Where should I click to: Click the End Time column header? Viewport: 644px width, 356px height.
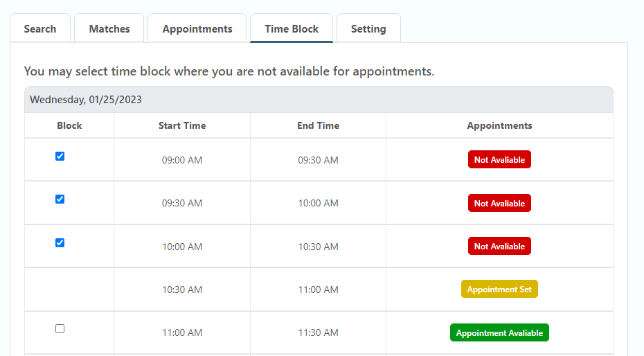coord(318,125)
